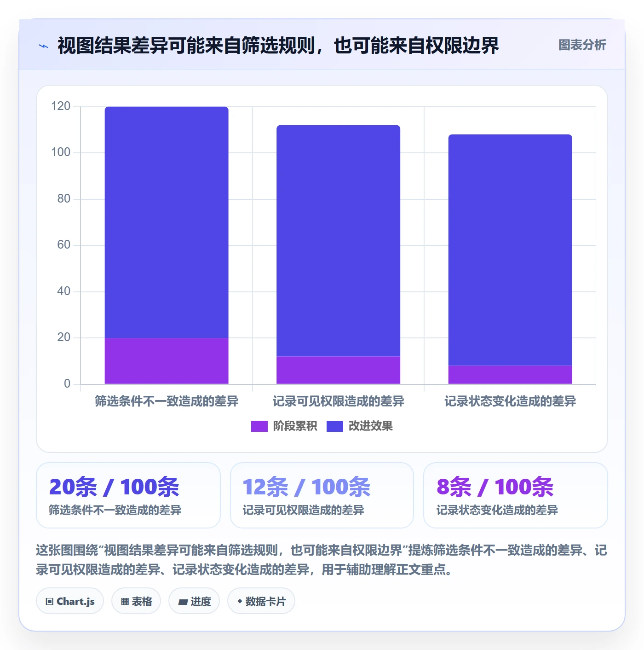
Task: Click the y-axis value 120
Action: click(x=61, y=106)
